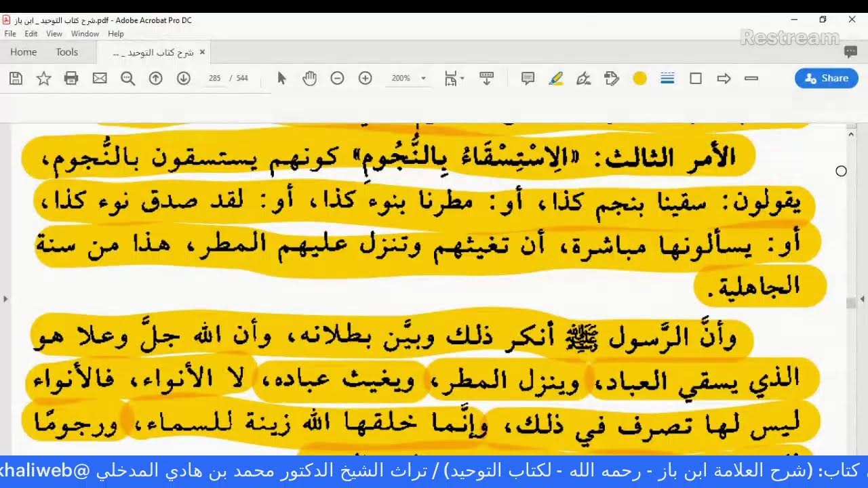The image size is (868, 488).
Task: Click the blue Share button
Action: pos(827,79)
